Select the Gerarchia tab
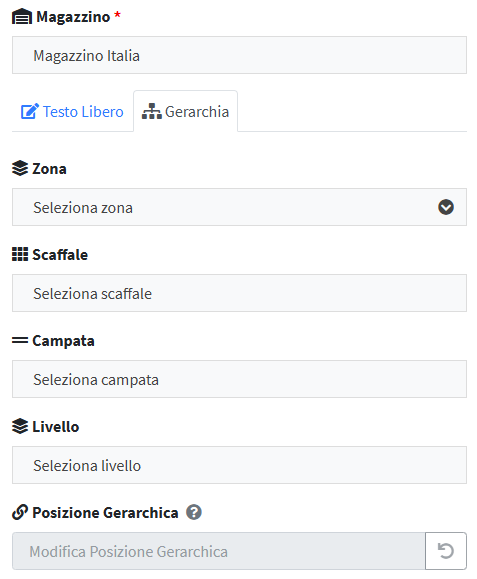The width and height of the screenshot is (477, 579). pos(186,111)
